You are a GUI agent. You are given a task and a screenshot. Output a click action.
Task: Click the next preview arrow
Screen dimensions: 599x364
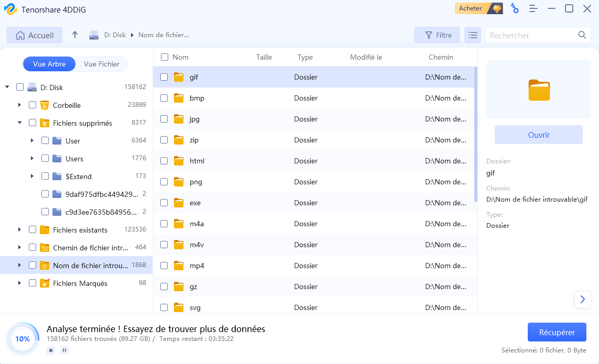(x=583, y=300)
